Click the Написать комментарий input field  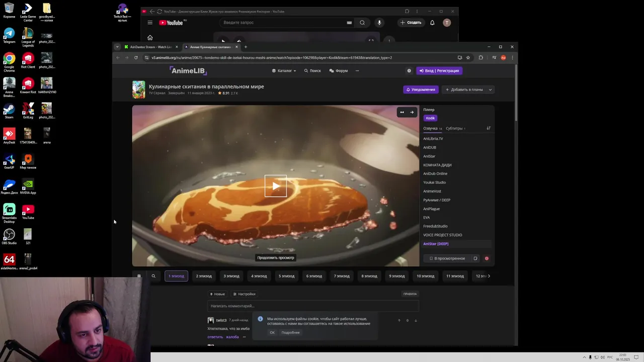tap(313, 306)
